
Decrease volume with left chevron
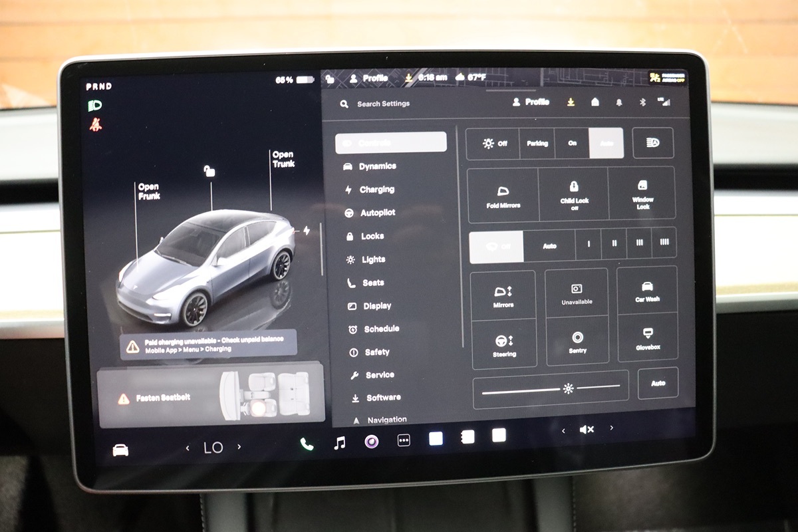coord(563,431)
